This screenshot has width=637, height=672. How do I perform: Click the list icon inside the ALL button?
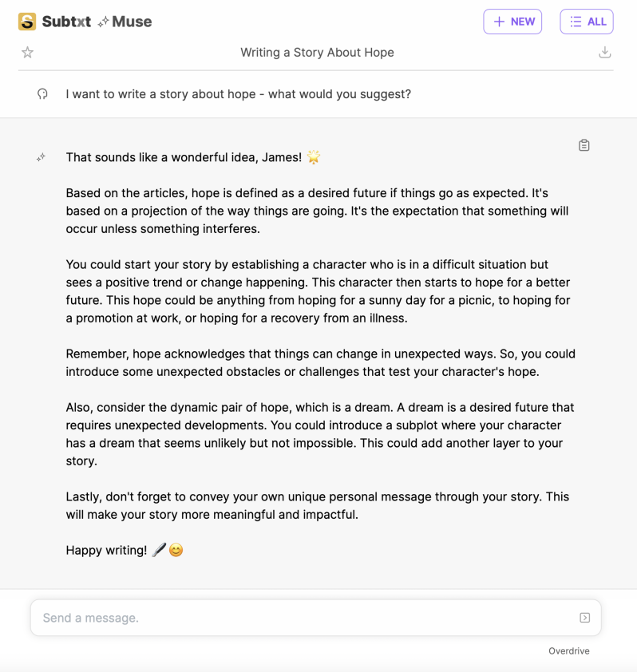(x=575, y=22)
